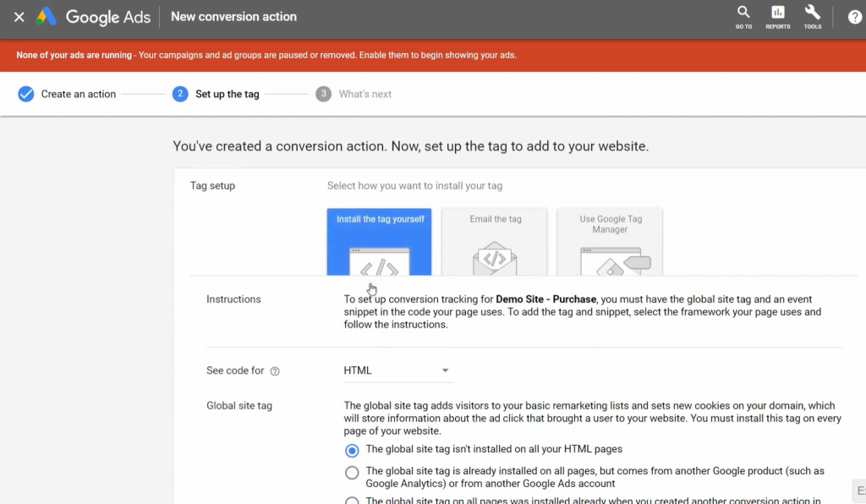Click the Demo Site - Purchase text
Viewport: 866px width, 504px height.
tap(545, 299)
